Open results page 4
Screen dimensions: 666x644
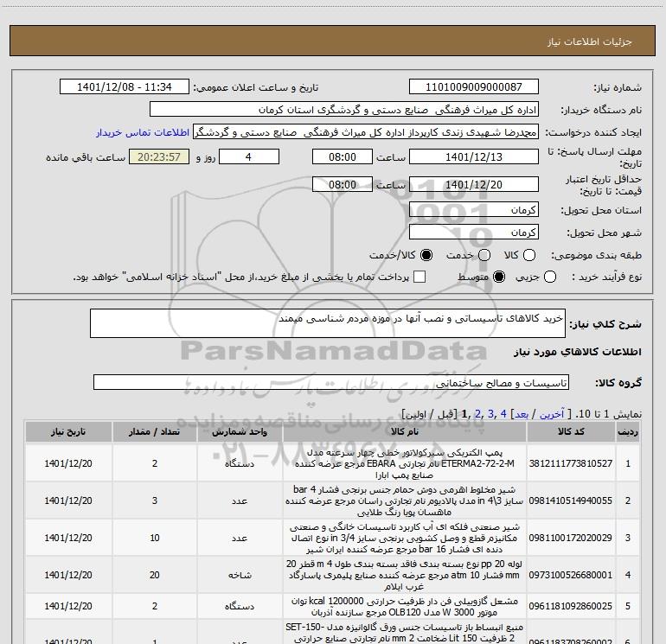pyautogui.click(x=503, y=414)
